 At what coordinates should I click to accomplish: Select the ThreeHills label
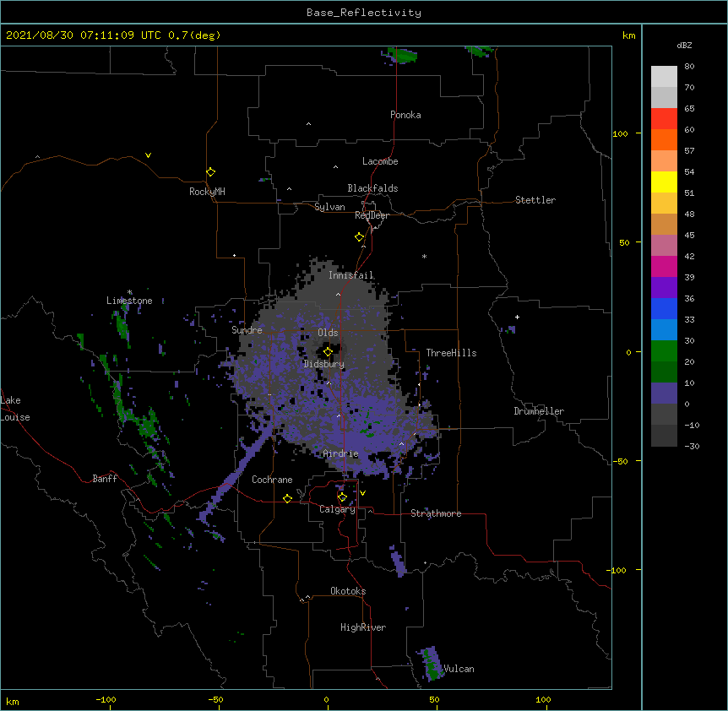451,353
